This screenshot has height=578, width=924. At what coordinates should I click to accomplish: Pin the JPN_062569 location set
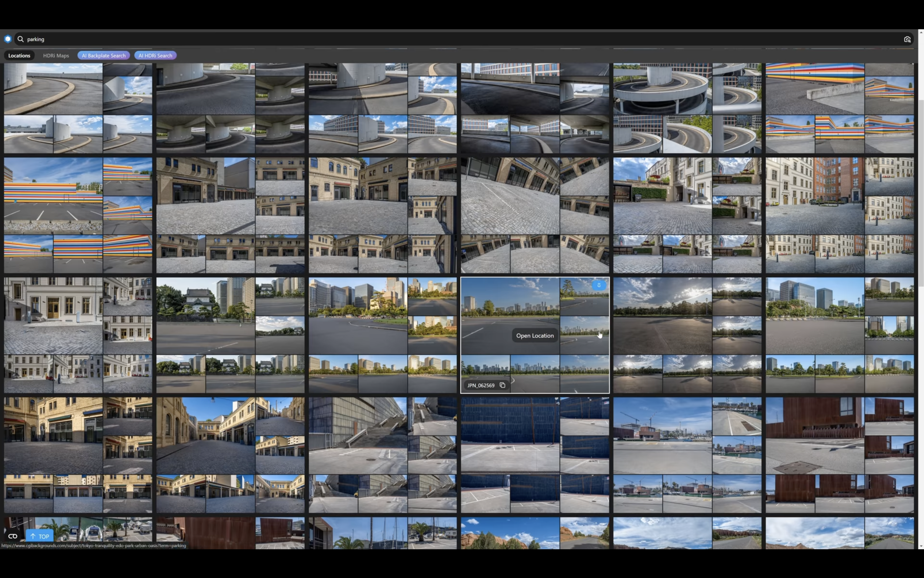599,285
